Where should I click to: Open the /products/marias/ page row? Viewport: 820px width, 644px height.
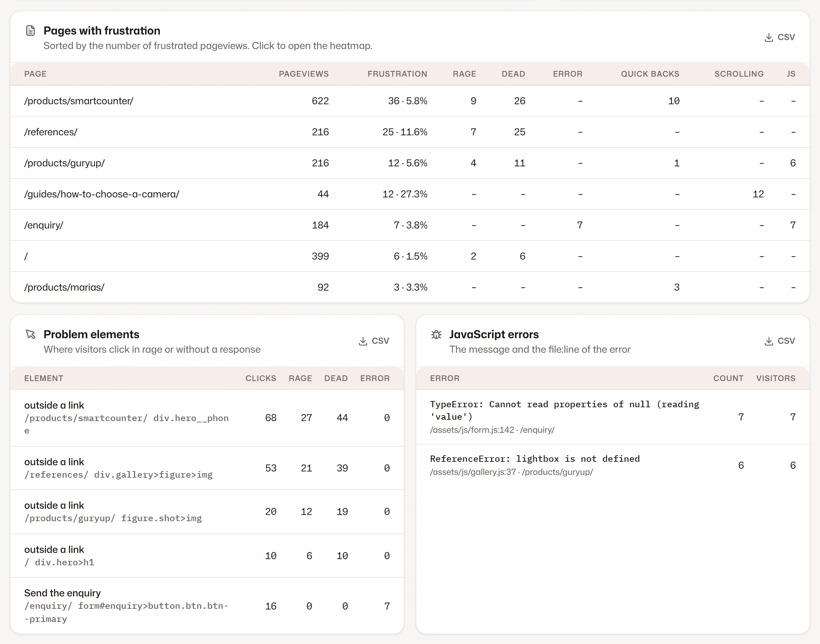[410, 287]
